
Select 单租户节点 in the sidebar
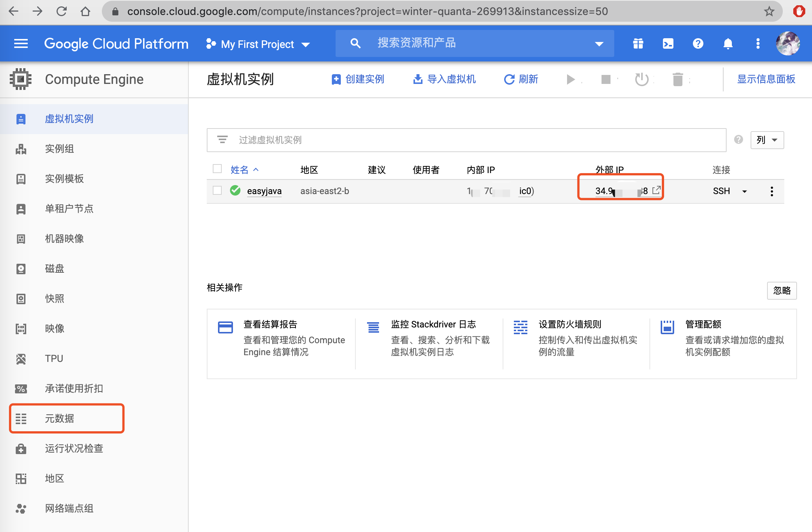(94, 209)
